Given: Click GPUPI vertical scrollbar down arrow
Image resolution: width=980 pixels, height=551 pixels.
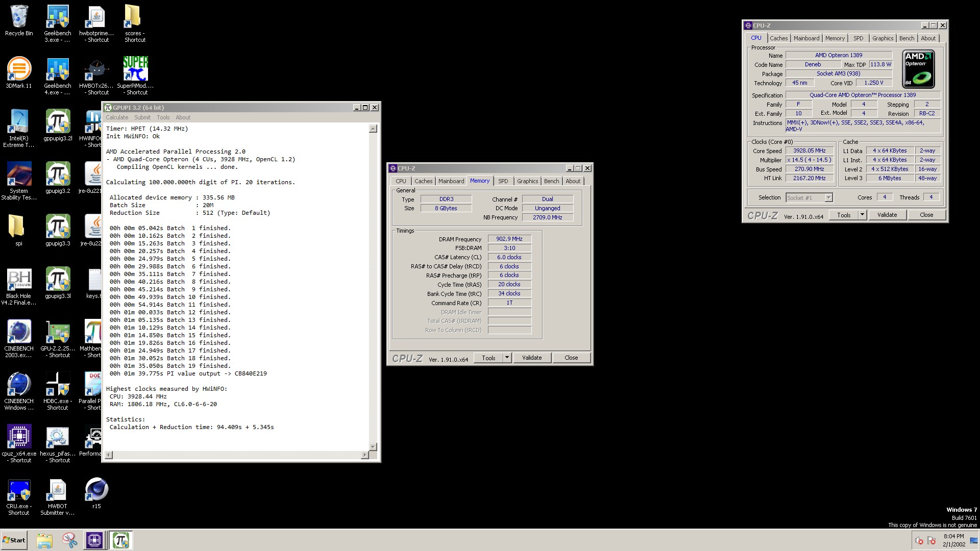Looking at the screenshot, I should coord(373,446).
